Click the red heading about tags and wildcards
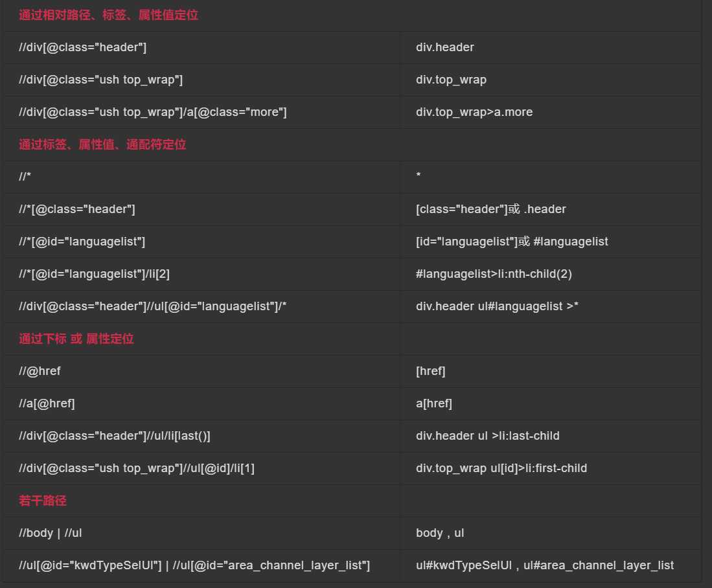This screenshot has height=588, width=712. click(x=102, y=144)
